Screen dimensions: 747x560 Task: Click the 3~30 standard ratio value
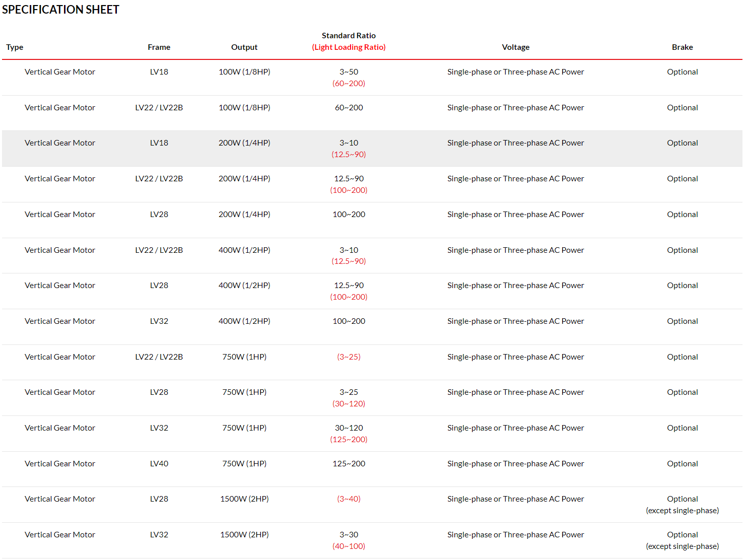click(x=349, y=535)
